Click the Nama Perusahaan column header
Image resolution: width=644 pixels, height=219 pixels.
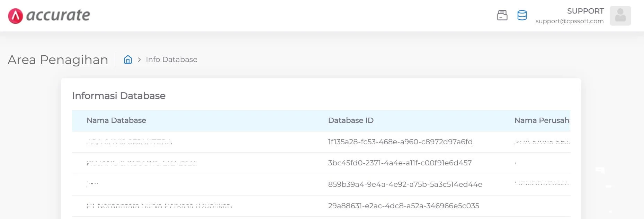click(542, 120)
